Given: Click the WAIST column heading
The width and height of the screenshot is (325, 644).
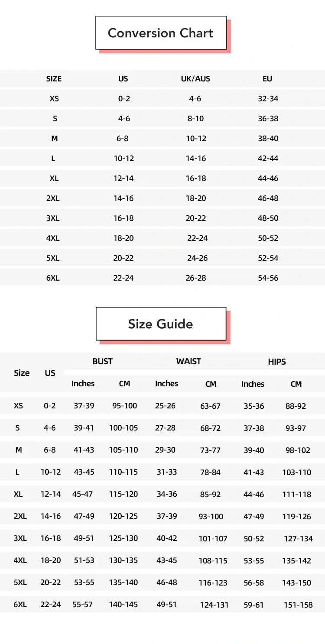Looking at the screenshot, I should (188, 362).
